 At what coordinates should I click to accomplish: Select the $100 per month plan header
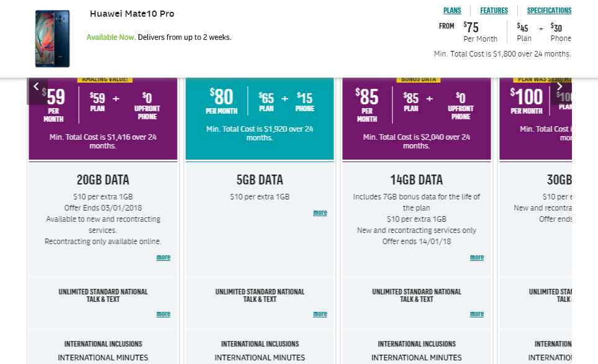(535, 119)
